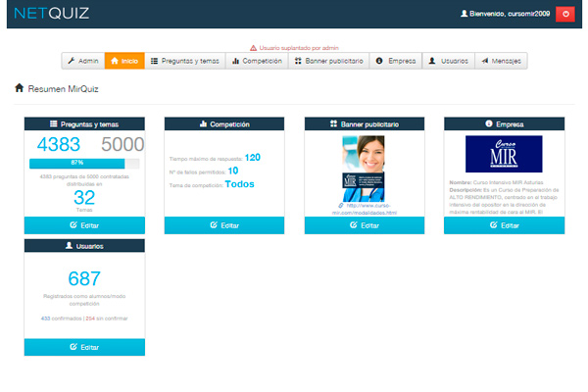Viewport: 588px width, 392px height.
Task: Click the Nombre: Curso Intensivo MIR Asturias line
Action: 496,182
